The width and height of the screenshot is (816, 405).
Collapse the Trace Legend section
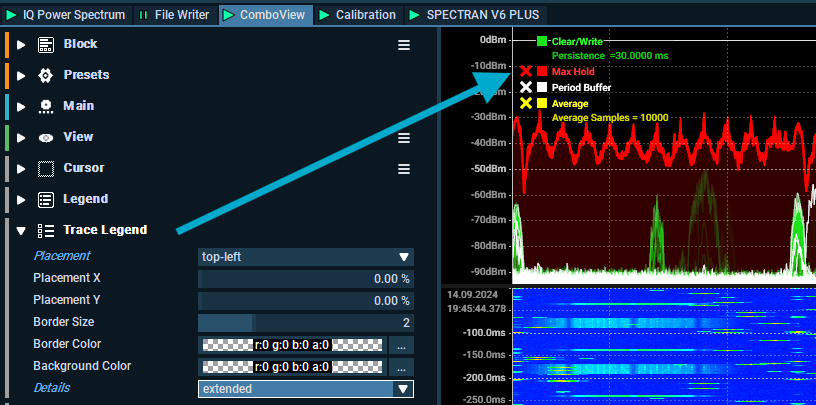click(x=21, y=230)
